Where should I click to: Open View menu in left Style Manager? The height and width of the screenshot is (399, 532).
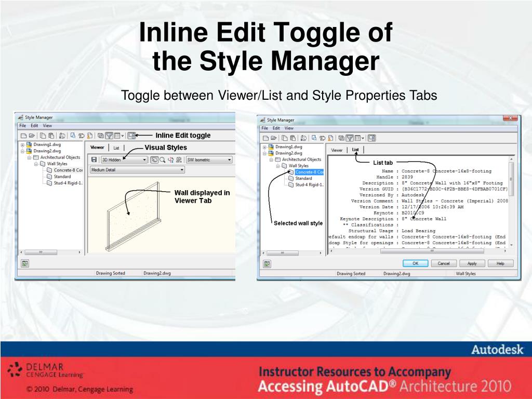click(x=47, y=126)
